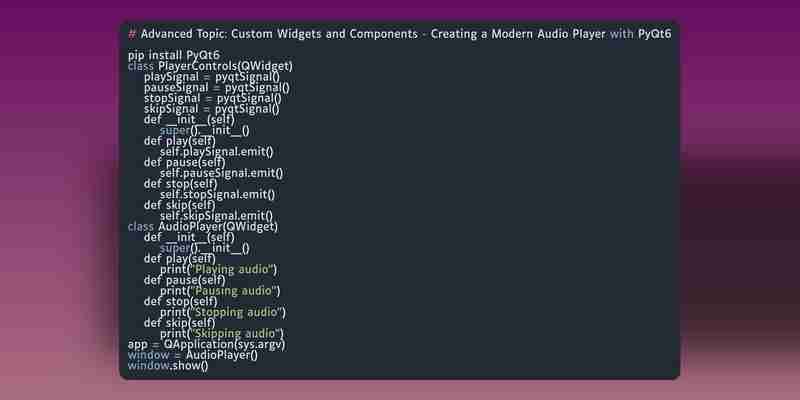Viewport: 800px width, 400px height.
Task: Click "self.playSignal.emit()" line
Action: point(217,152)
